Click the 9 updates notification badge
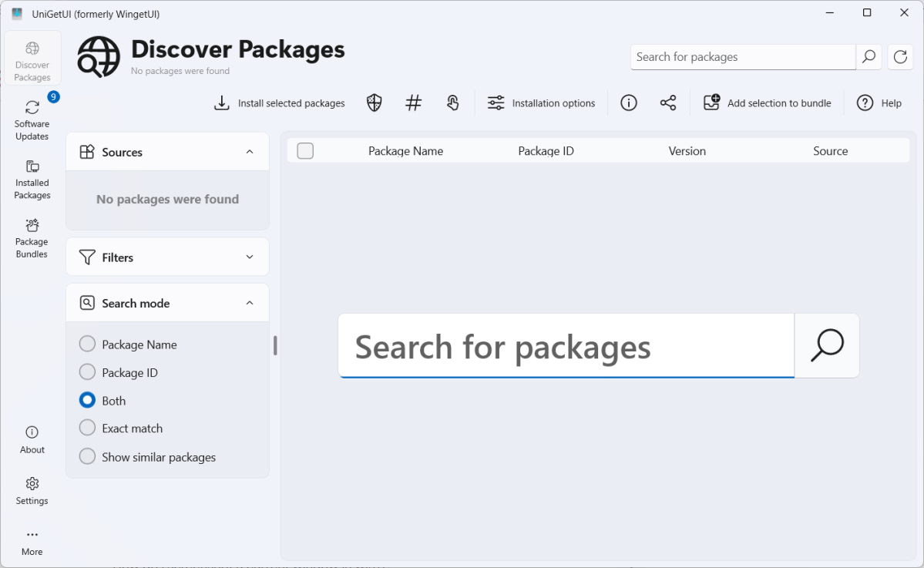This screenshot has width=924, height=568. click(53, 96)
